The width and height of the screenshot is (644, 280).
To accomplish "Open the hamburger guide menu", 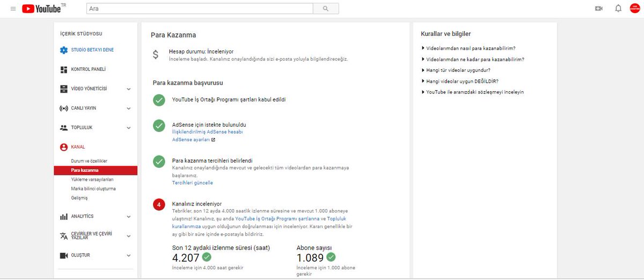I will click(13, 9).
